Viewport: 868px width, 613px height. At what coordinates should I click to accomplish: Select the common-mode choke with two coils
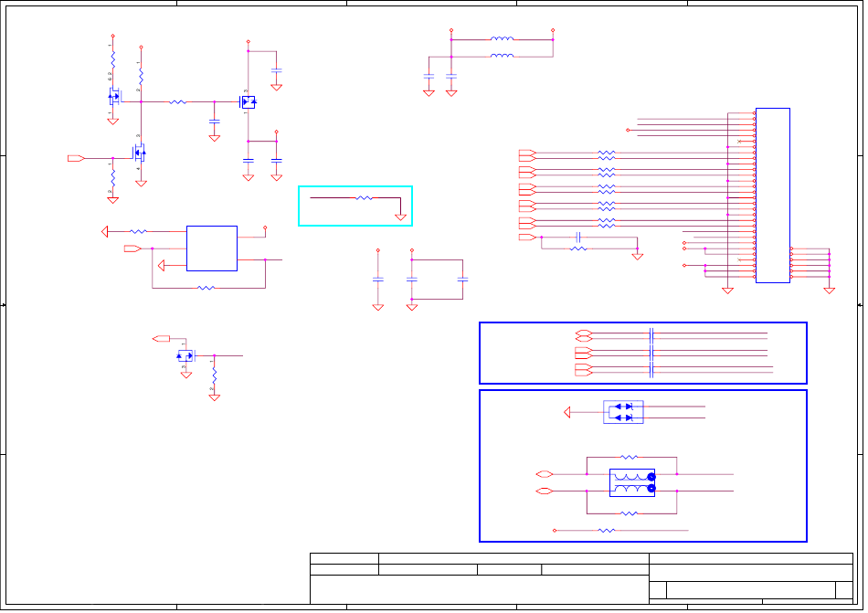point(632,482)
